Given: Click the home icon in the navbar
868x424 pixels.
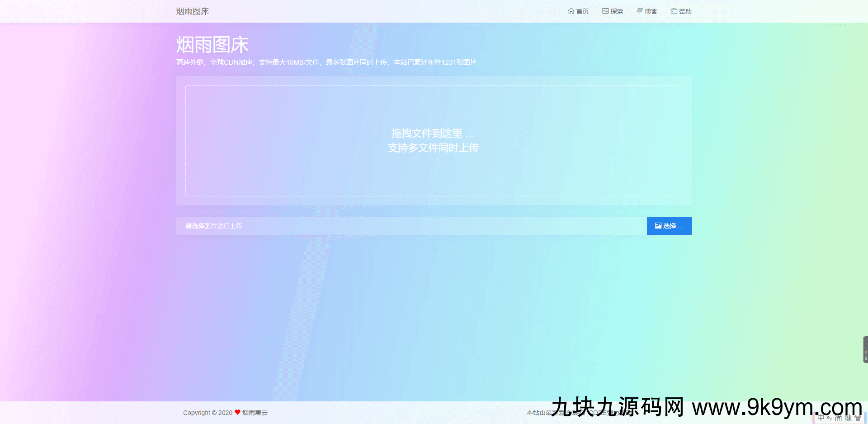Looking at the screenshot, I should pos(571,11).
